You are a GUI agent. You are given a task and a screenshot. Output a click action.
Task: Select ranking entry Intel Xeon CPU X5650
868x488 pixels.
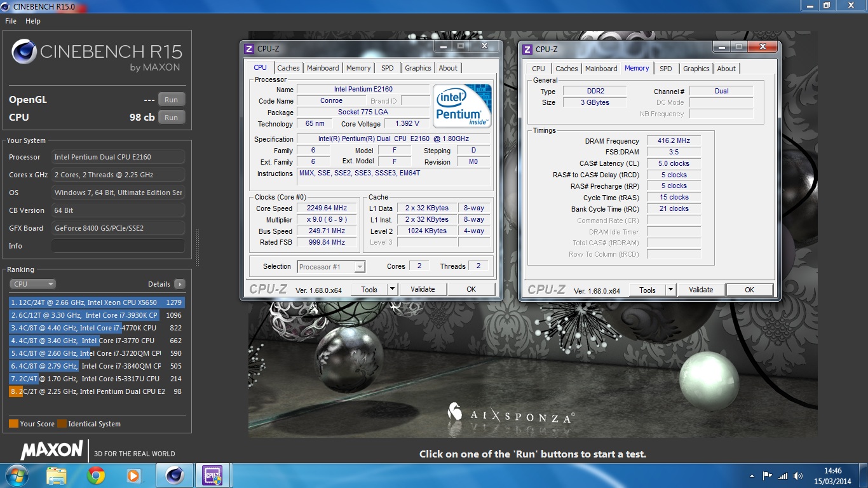pos(97,302)
